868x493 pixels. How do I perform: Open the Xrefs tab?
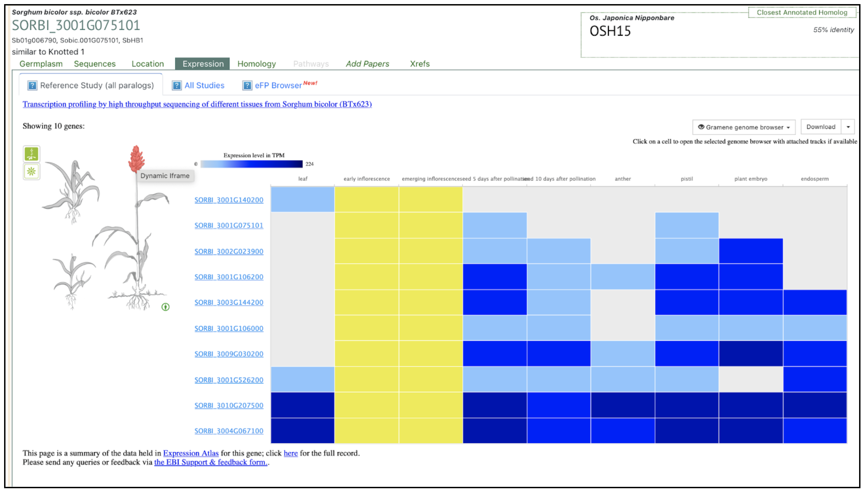tap(420, 64)
